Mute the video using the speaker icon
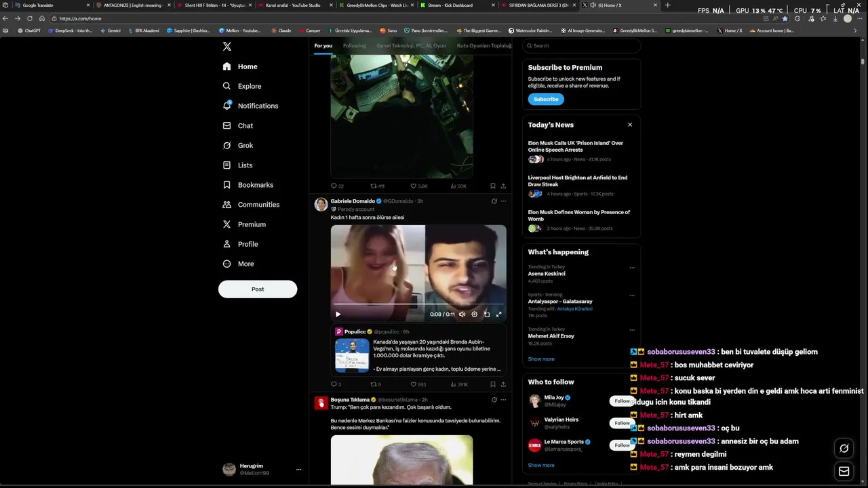The image size is (868, 488). coord(462,314)
